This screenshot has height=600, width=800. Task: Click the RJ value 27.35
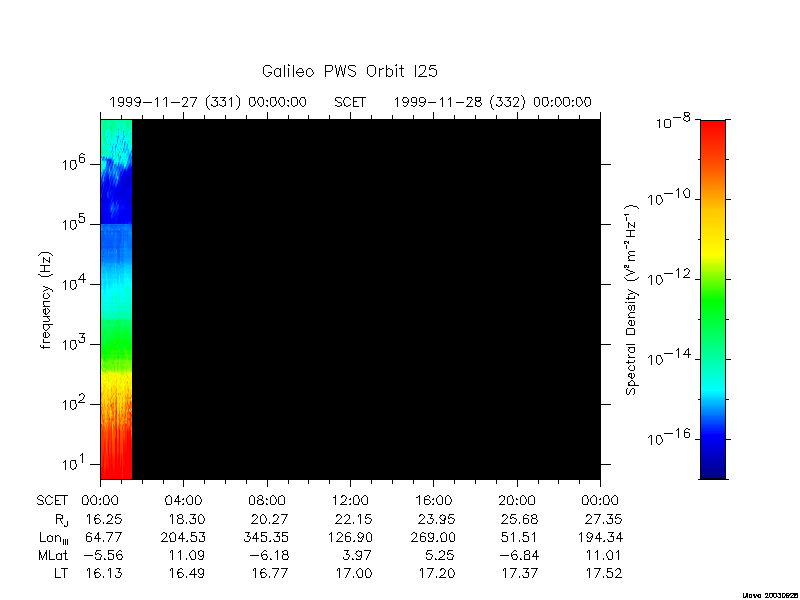604,519
